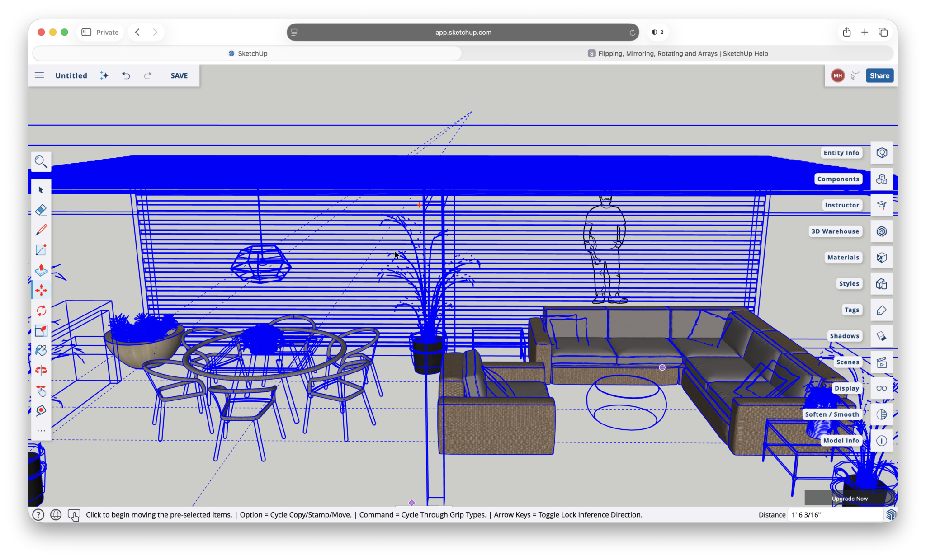Show the tab overview

[883, 32]
